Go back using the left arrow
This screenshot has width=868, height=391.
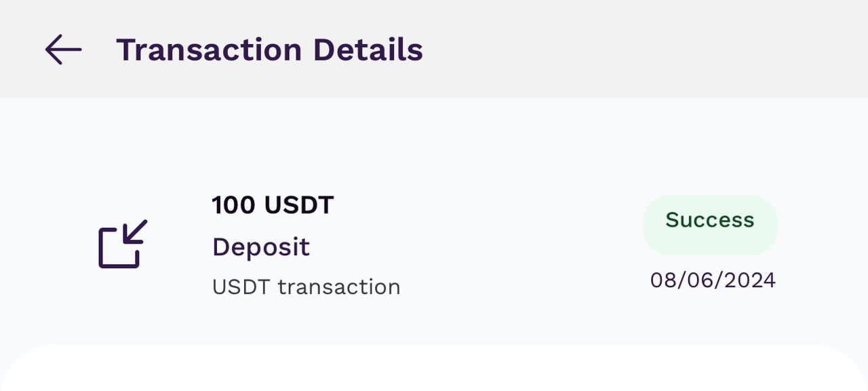(x=63, y=50)
